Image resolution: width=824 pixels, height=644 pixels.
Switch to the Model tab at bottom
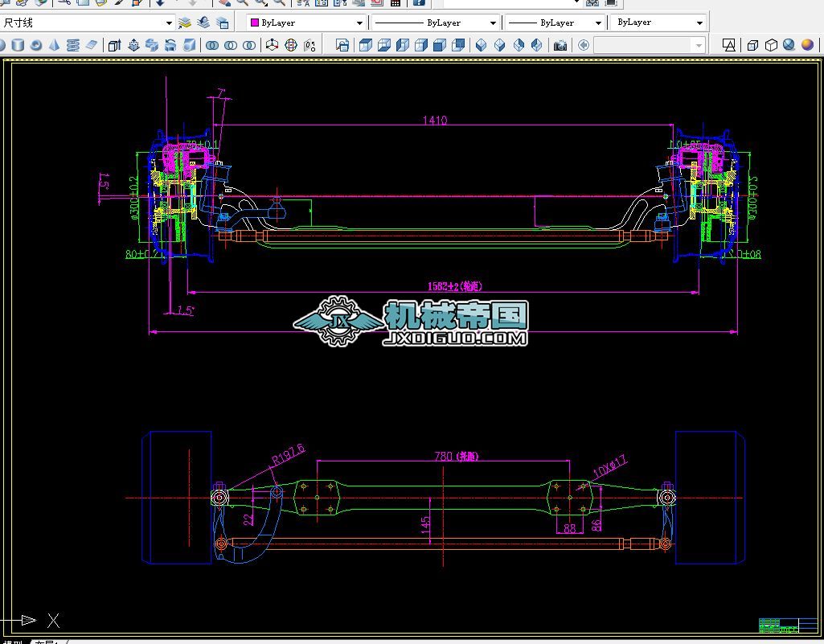[12, 642]
